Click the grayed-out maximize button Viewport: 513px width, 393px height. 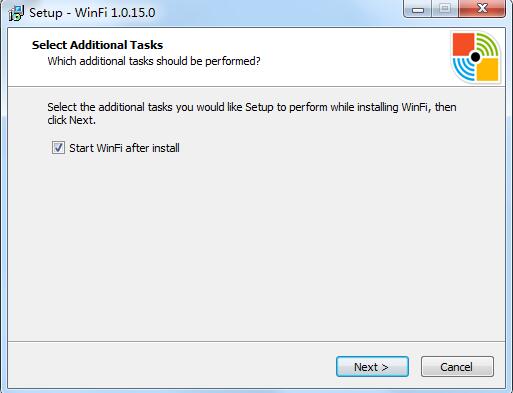click(445, 9)
